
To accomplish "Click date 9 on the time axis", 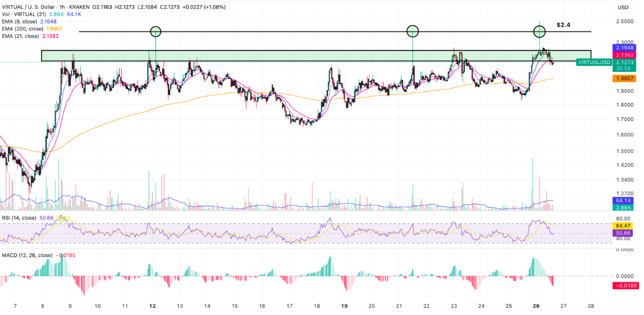I will 70,306.
